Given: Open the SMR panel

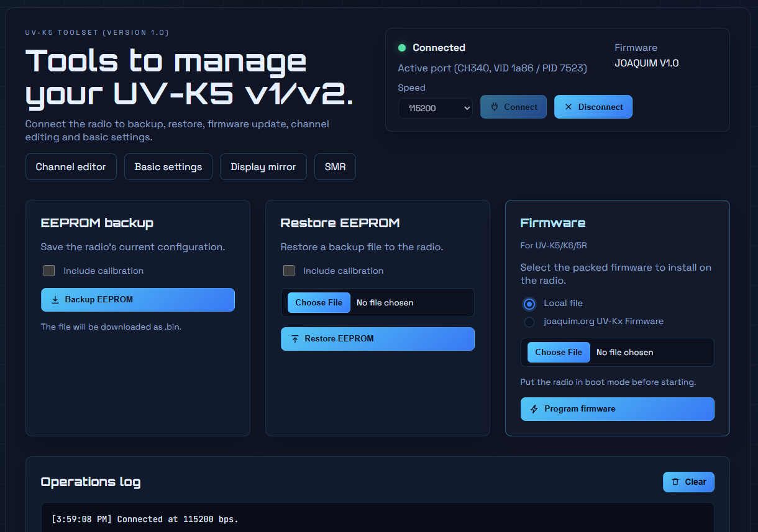Looking at the screenshot, I should click(335, 166).
